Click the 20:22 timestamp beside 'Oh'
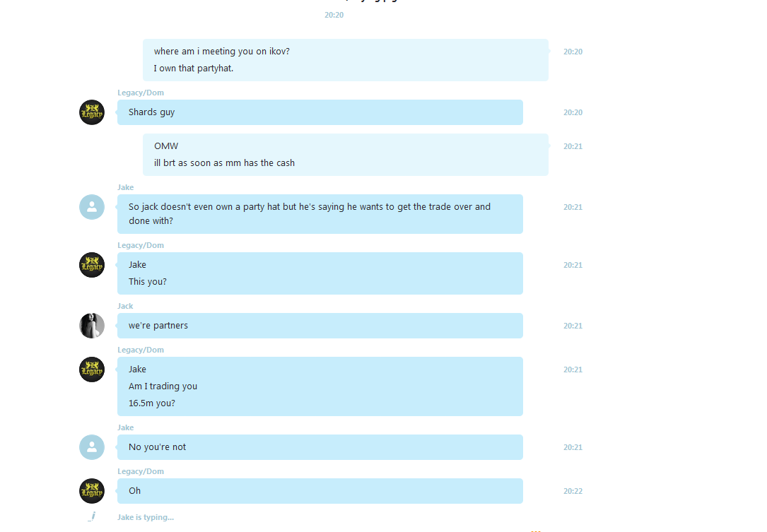 573,491
